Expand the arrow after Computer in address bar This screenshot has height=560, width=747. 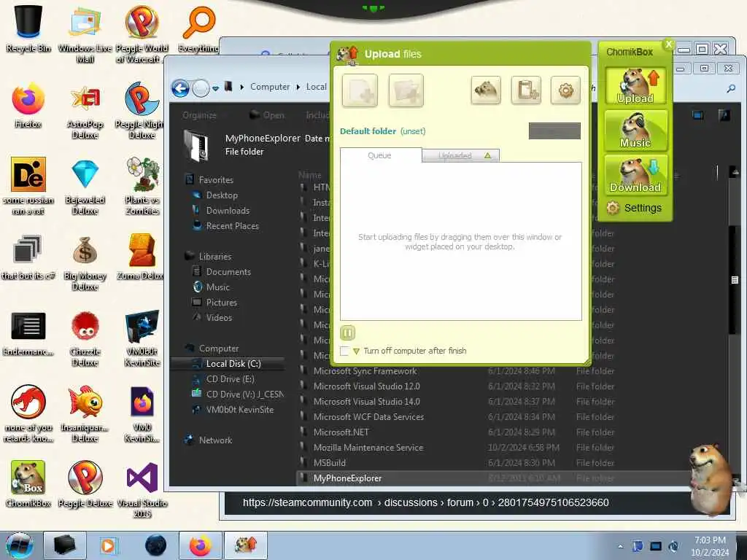click(298, 87)
